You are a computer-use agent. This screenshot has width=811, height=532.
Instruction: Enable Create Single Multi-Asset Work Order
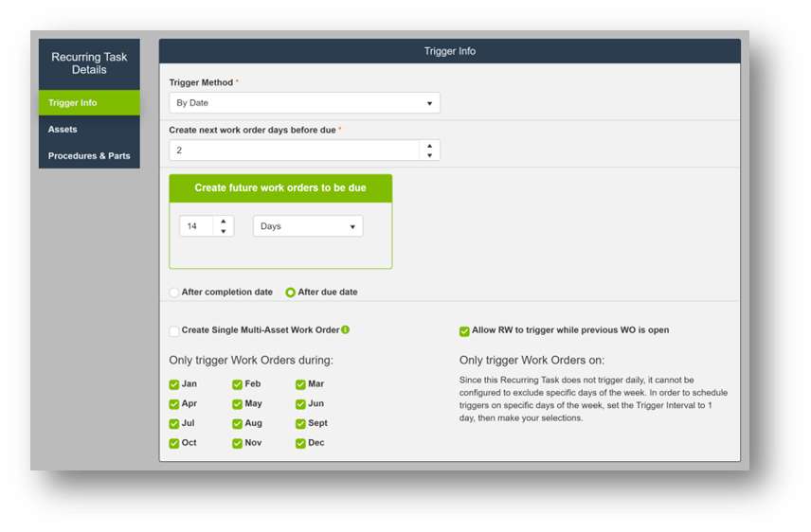click(174, 331)
